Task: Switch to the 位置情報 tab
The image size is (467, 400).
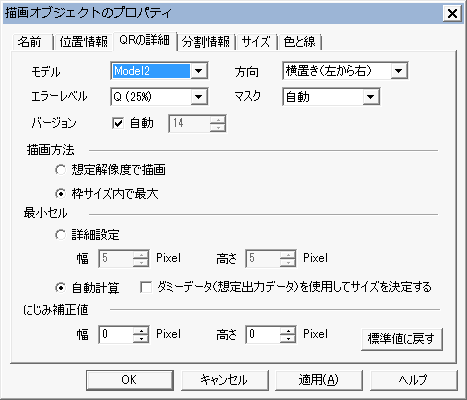Action: [x=83, y=42]
